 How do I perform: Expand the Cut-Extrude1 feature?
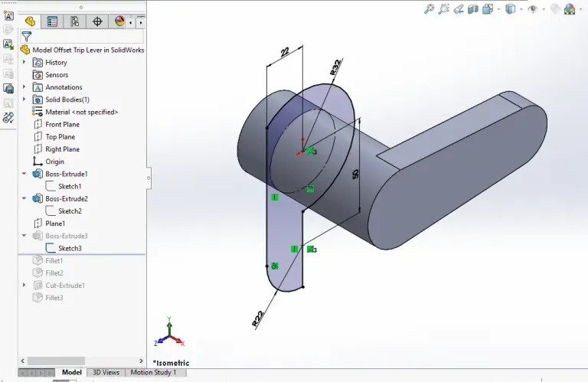[24, 285]
